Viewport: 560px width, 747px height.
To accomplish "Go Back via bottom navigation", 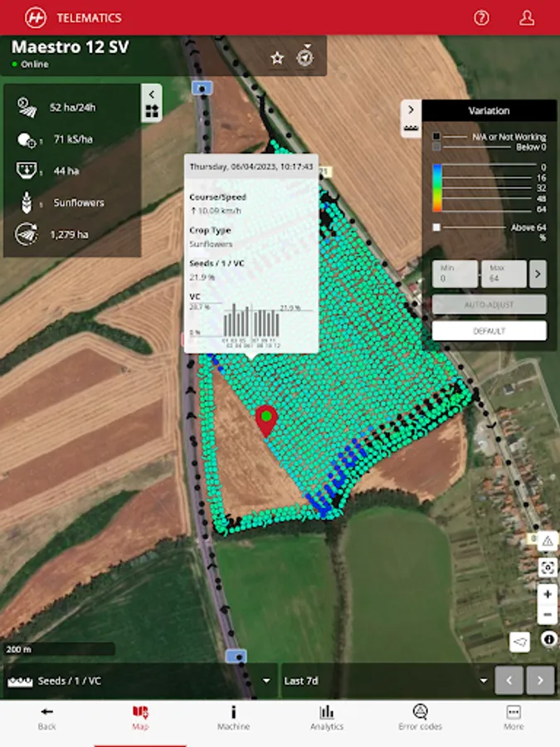I will [46, 719].
